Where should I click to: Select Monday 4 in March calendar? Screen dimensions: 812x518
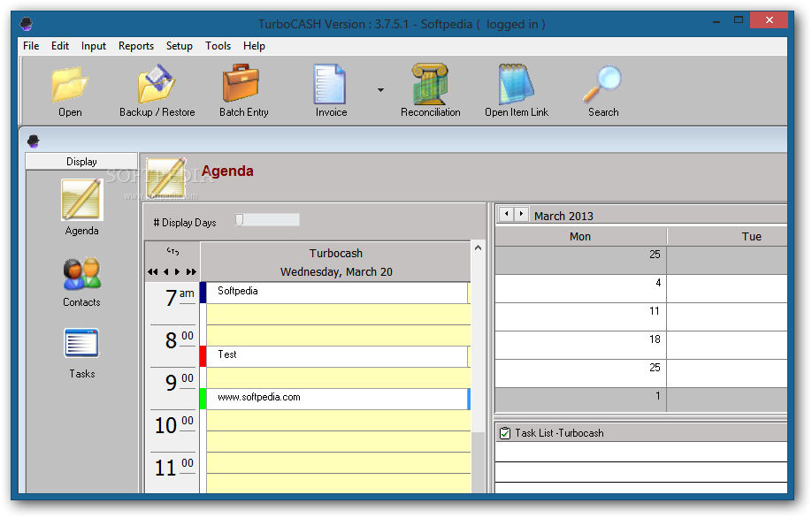pos(580,288)
